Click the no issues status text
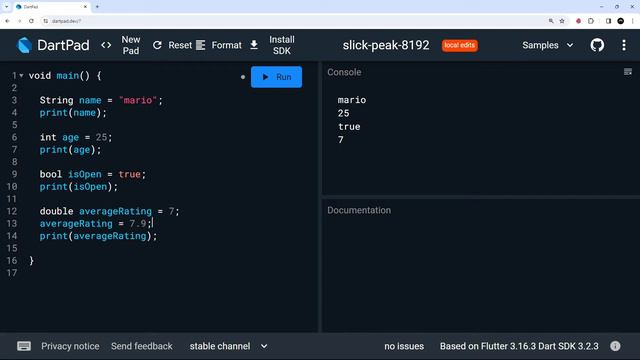 pyautogui.click(x=404, y=346)
